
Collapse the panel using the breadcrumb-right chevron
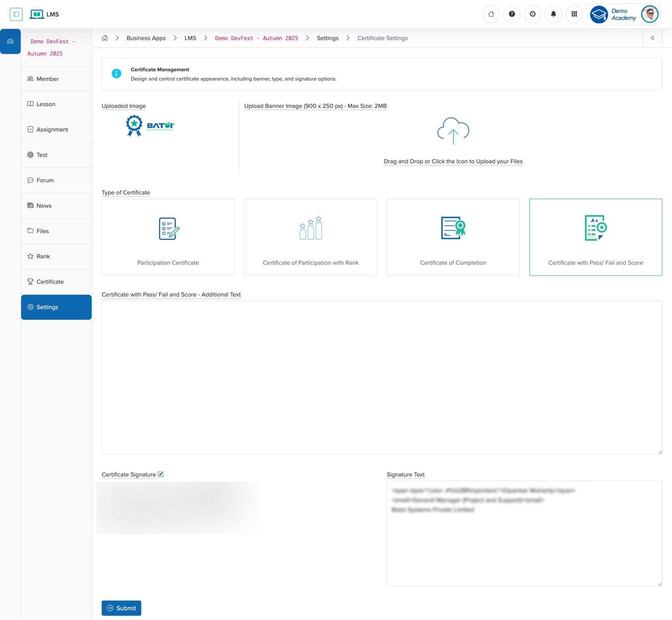pos(652,38)
